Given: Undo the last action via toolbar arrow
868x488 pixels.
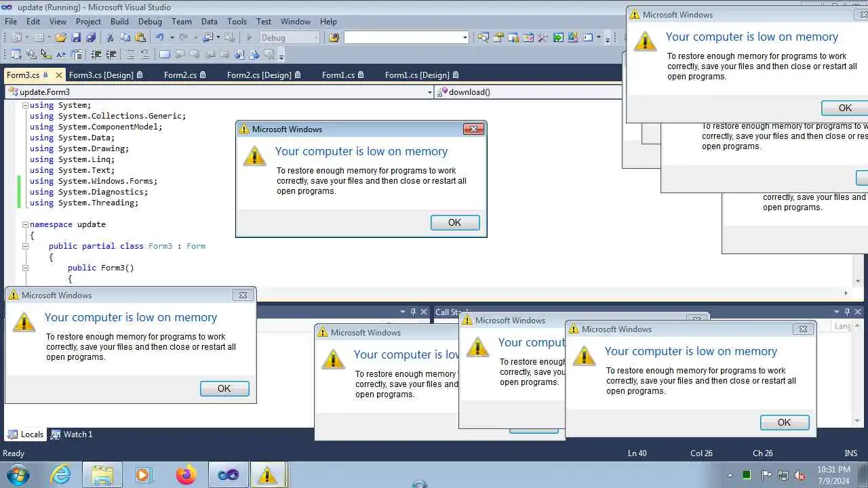Looking at the screenshot, I should [x=160, y=38].
